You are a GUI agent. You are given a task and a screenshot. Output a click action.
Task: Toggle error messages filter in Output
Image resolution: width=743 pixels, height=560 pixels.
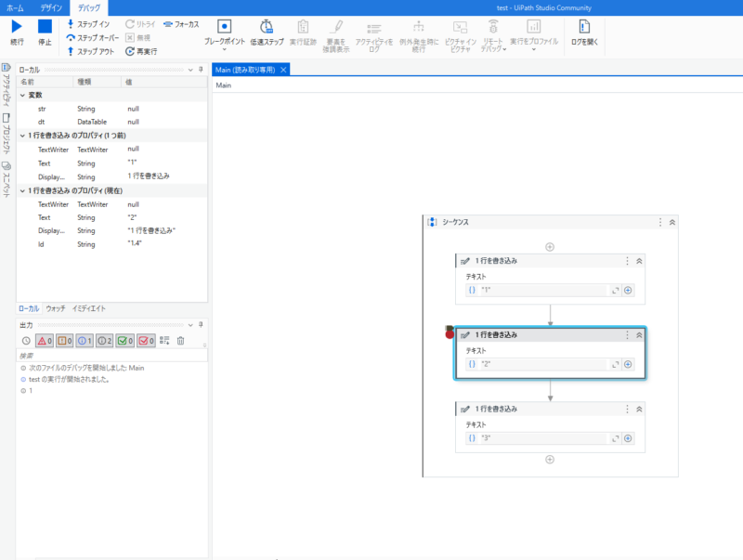pyautogui.click(x=45, y=341)
